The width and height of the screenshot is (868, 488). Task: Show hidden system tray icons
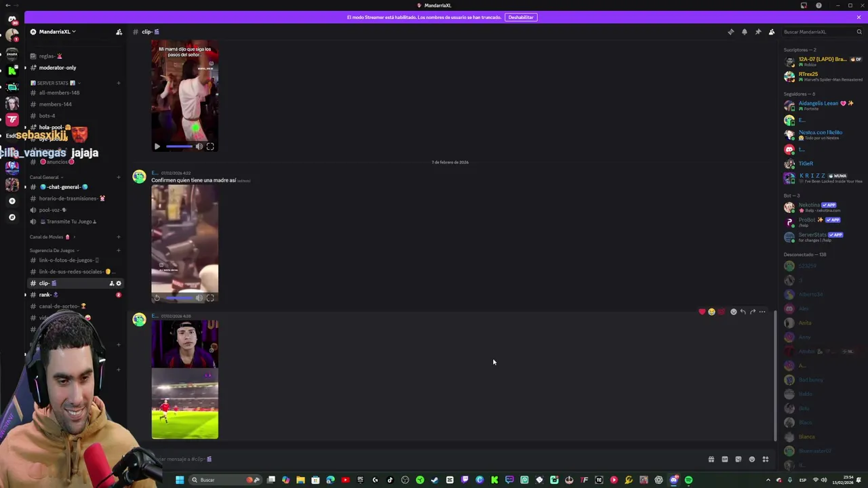pyautogui.click(x=768, y=480)
